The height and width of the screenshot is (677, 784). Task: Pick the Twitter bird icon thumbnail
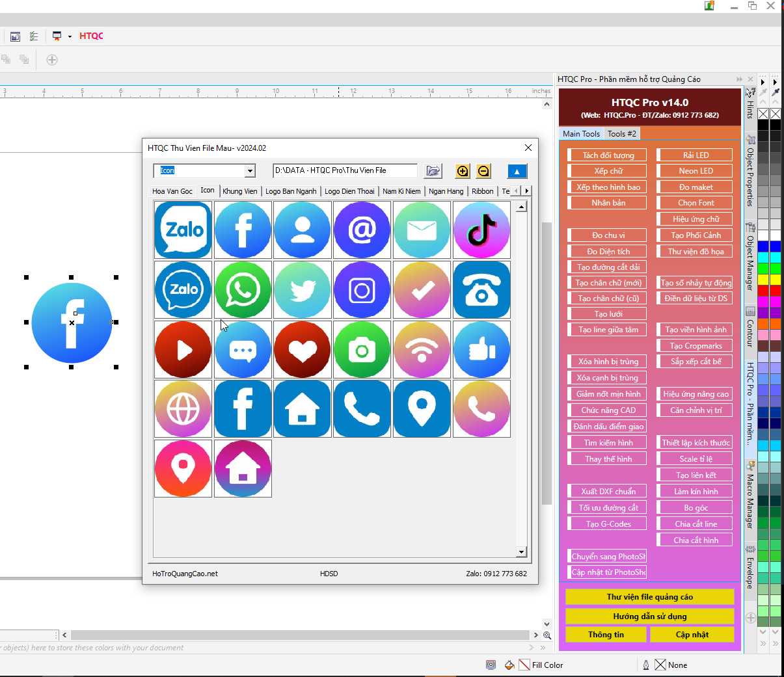[303, 289]
